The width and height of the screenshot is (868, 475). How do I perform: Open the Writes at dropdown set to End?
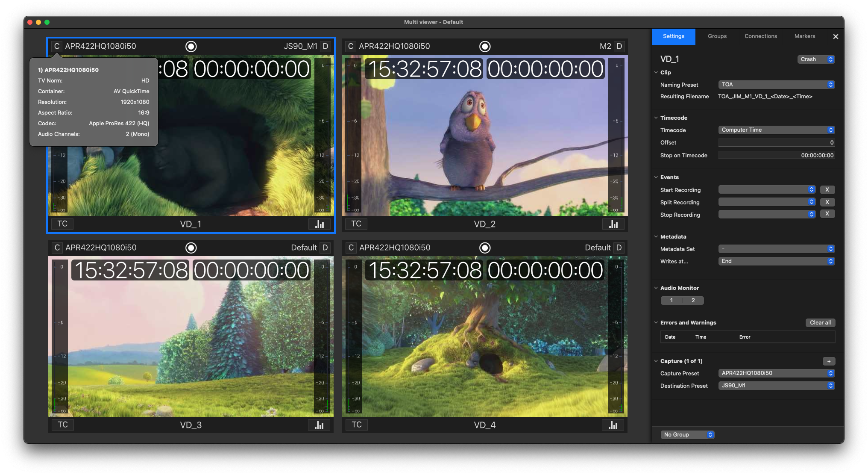pos(776,261)
